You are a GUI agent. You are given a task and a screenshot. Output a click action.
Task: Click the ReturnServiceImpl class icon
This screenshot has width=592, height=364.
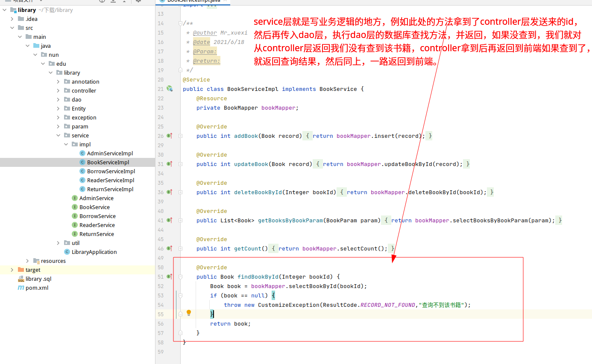(82, 189)
